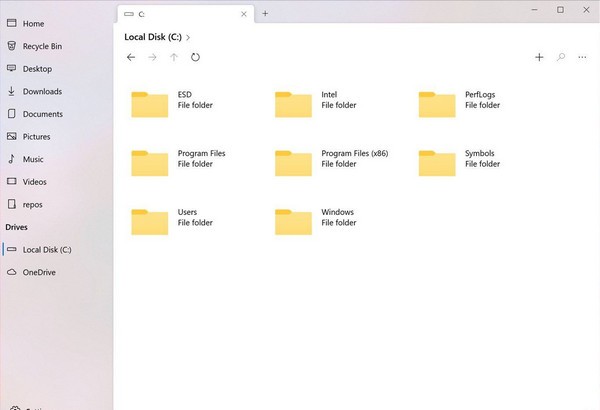Click the search magnifier icon
Image resolution: width=600 pixels, height=410 pixels.
coord(561,57)
